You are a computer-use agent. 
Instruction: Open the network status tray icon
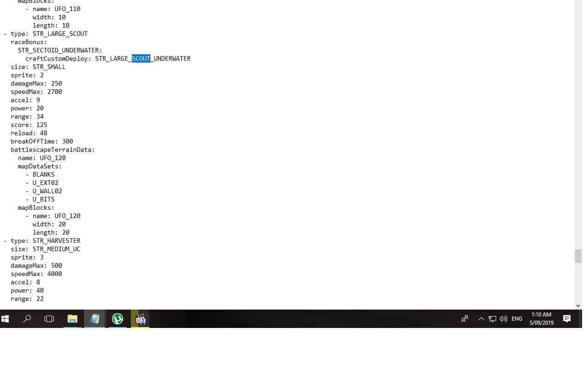492,318
